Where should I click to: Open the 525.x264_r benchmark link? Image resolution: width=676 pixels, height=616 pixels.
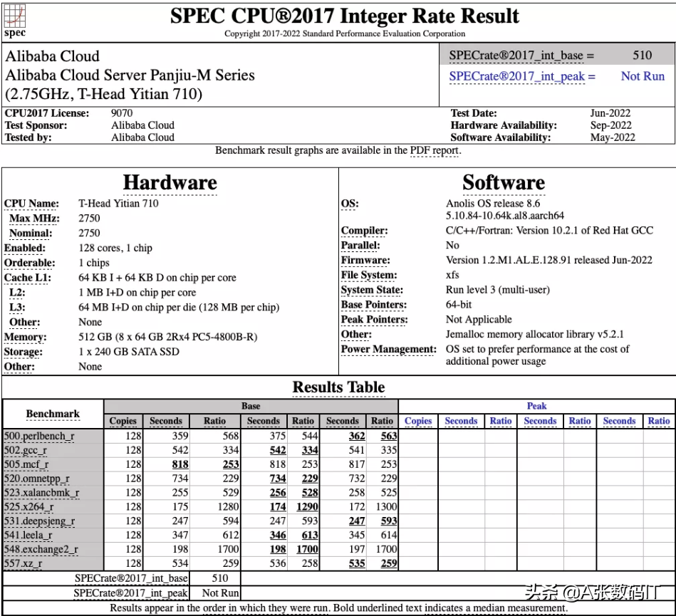pyautogui.click(x=29, y=507)
